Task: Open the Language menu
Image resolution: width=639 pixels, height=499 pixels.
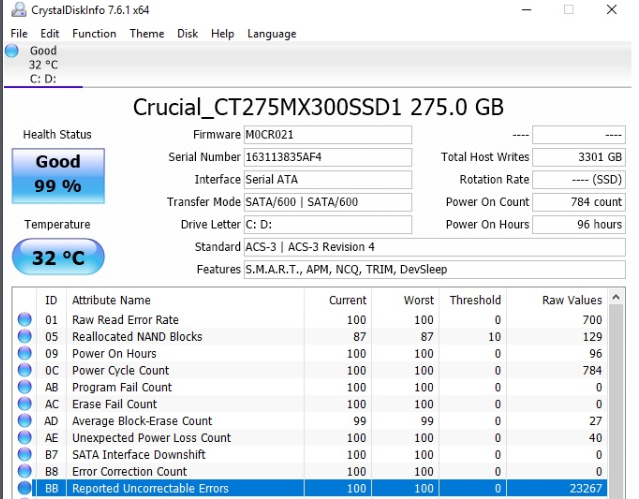Action: pos(271,33)
